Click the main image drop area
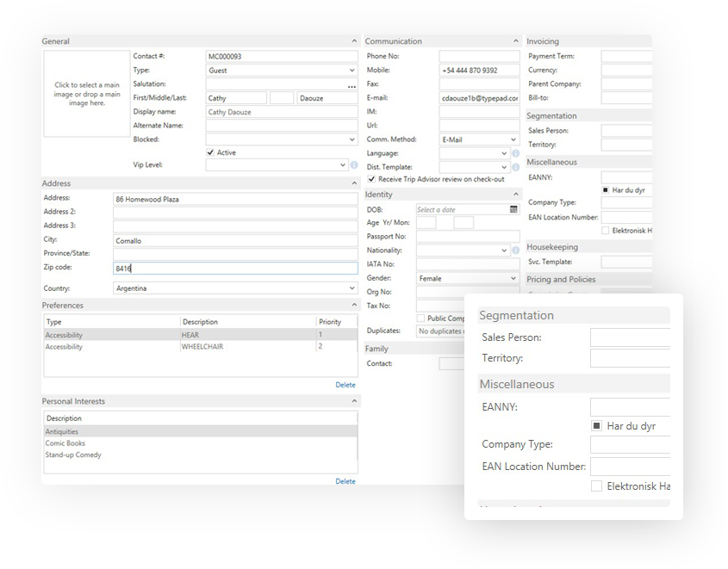Screen dimensions: 728x569 point(86,94)
